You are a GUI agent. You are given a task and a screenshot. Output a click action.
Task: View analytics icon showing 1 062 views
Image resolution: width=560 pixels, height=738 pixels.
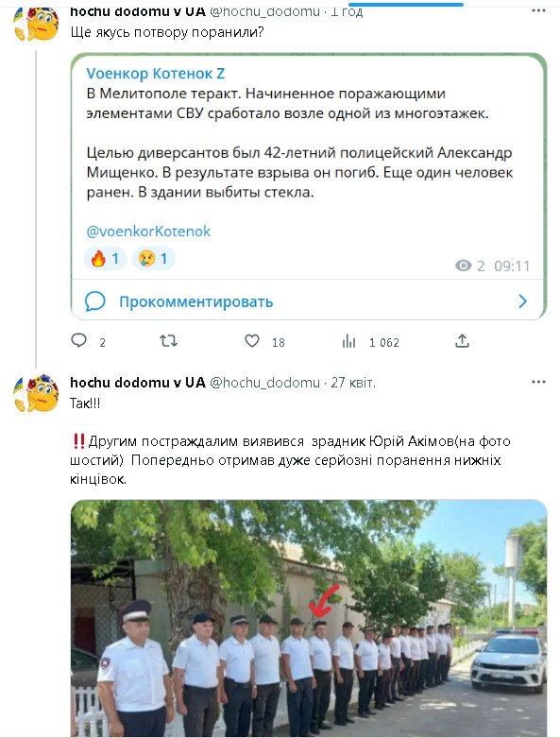point(348,341)
